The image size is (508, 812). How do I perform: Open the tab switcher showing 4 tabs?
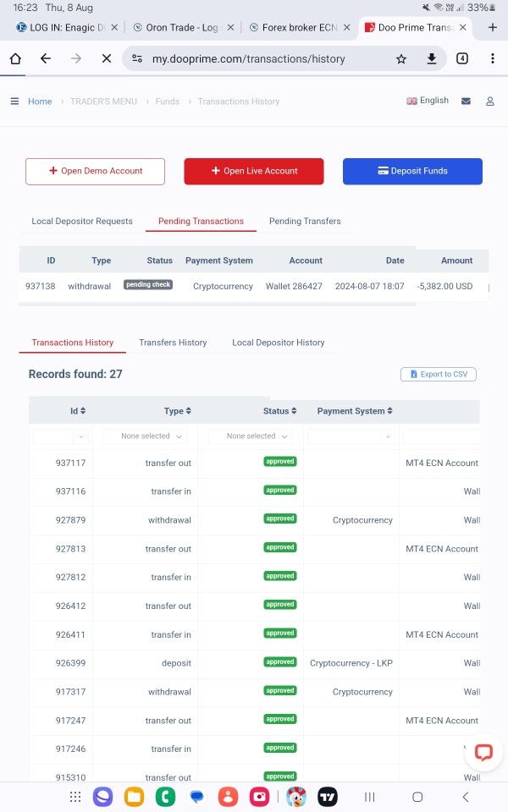[x=462, y=58]
